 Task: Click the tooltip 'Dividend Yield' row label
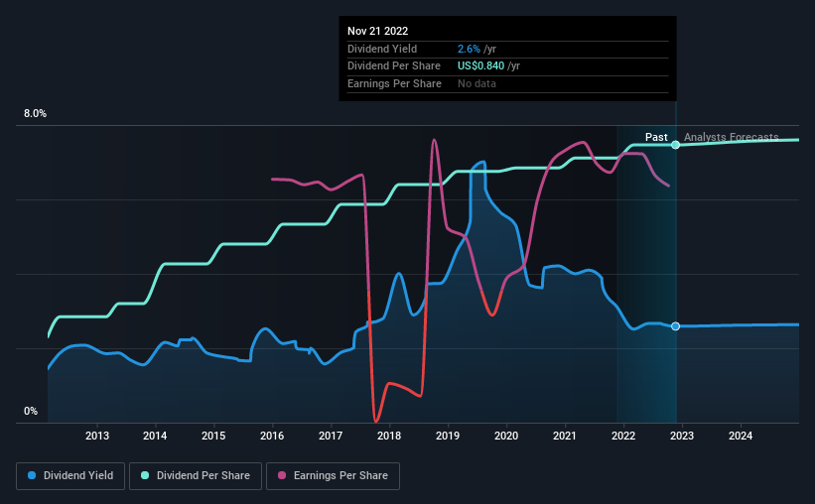click(x=382, y=49)
